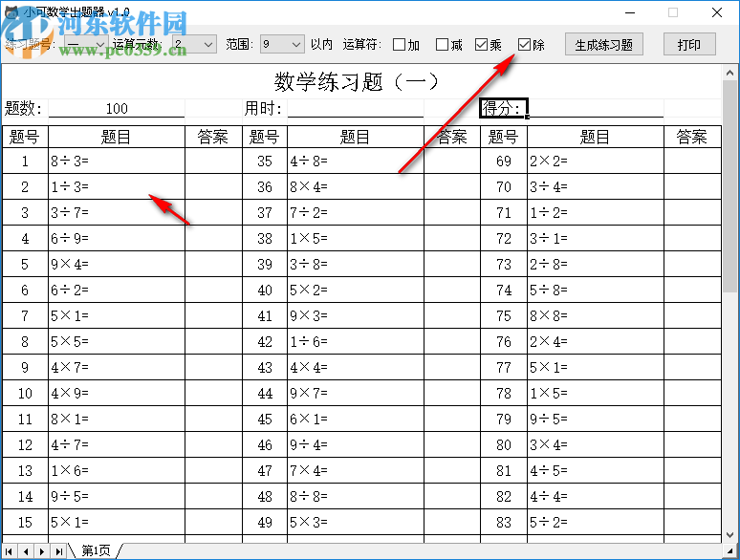Select the 第1页 sheet tab
This screenshot has width=740, height=560.
pos(96,550)
